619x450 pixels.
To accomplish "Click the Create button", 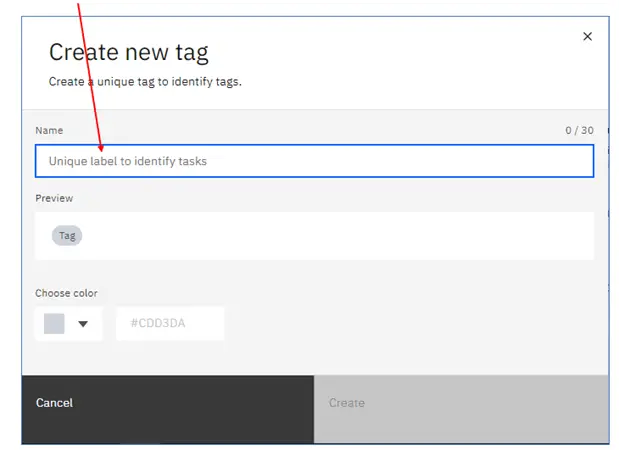I will tap(461, 410).
